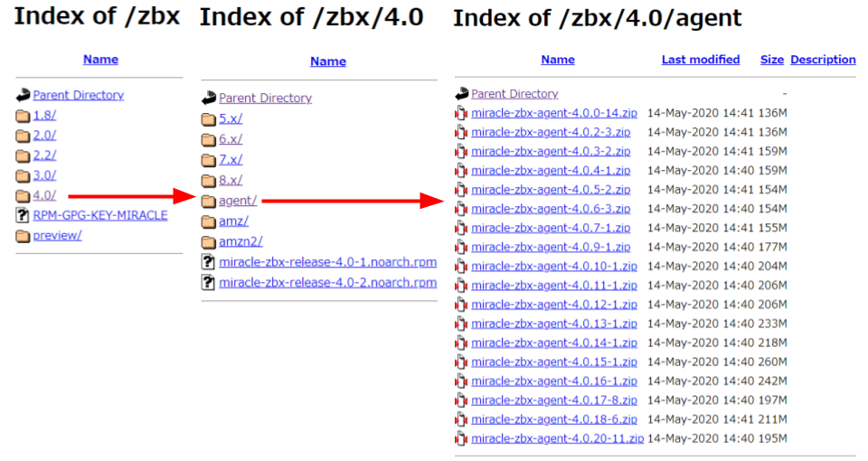Open the agent/ directory link
This screenshot has height=461, width=868.
(238, 201)
